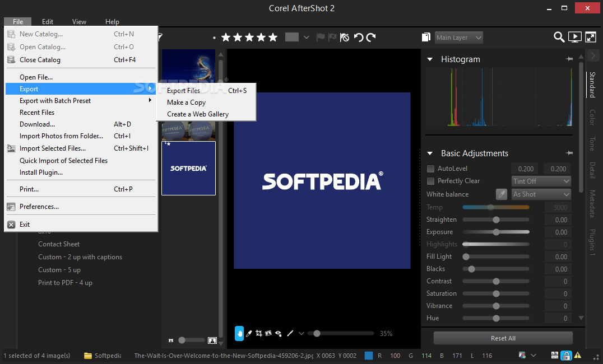The height and width of the screenshot is (364, 603).
Task: Switch to the Color side tab
Action: [x=592, y=117]
